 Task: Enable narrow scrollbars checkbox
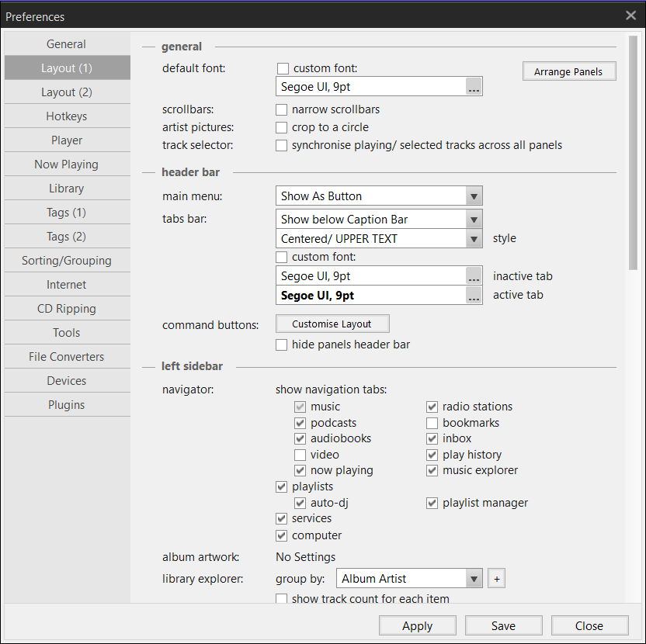pyautogui.click(x=282, y=110)
